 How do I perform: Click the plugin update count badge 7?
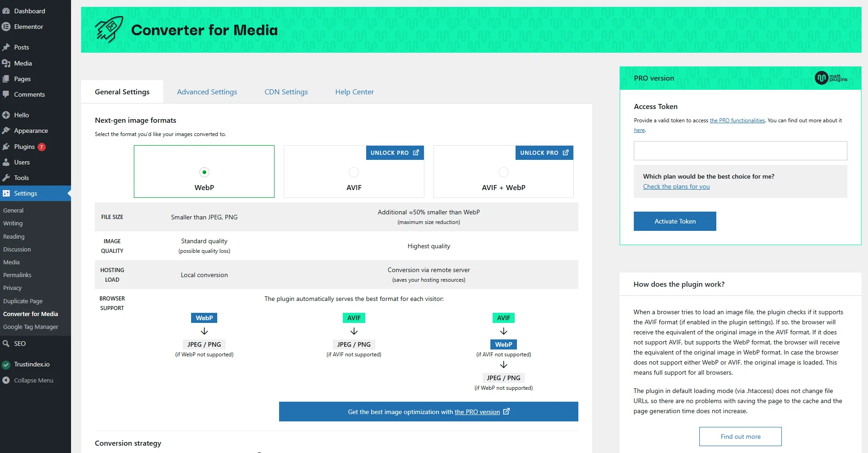click(x=42, y=147)
